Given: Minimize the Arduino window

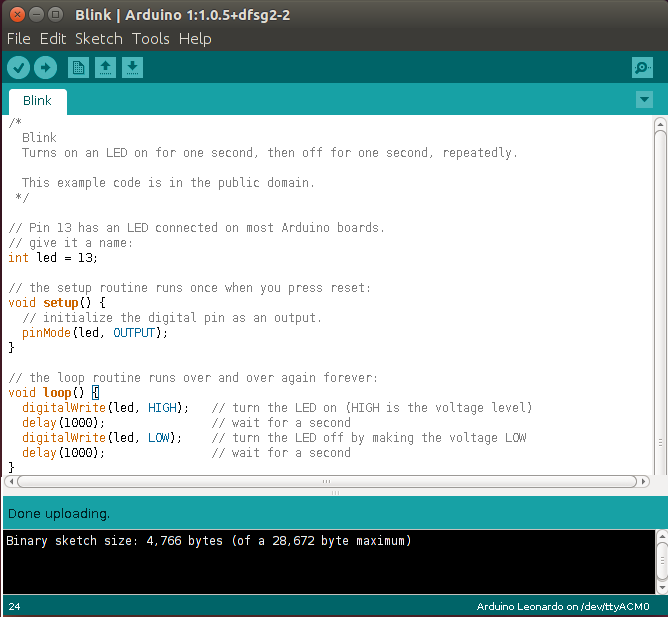Looking at the screenshot, I should (37, 15).
